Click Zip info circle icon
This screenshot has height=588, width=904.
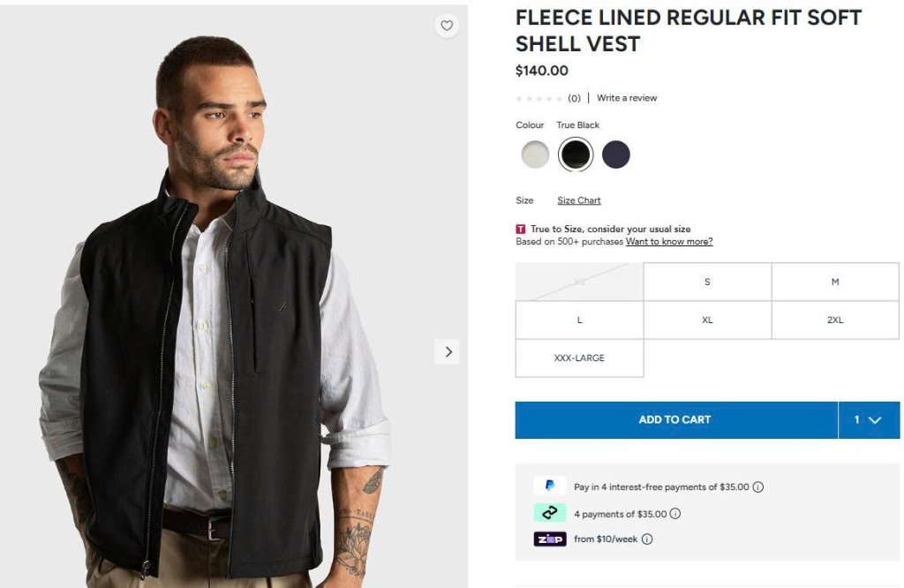click(x=646, y=539)
